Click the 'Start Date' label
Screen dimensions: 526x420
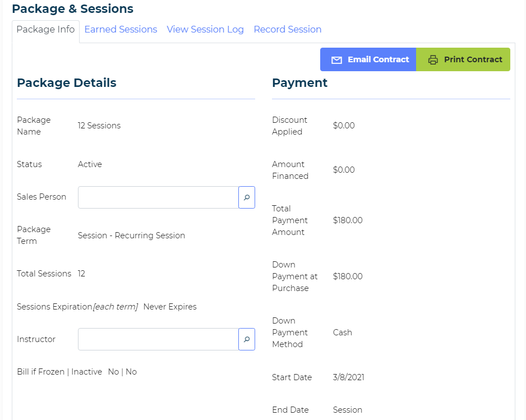click(292, 377)
